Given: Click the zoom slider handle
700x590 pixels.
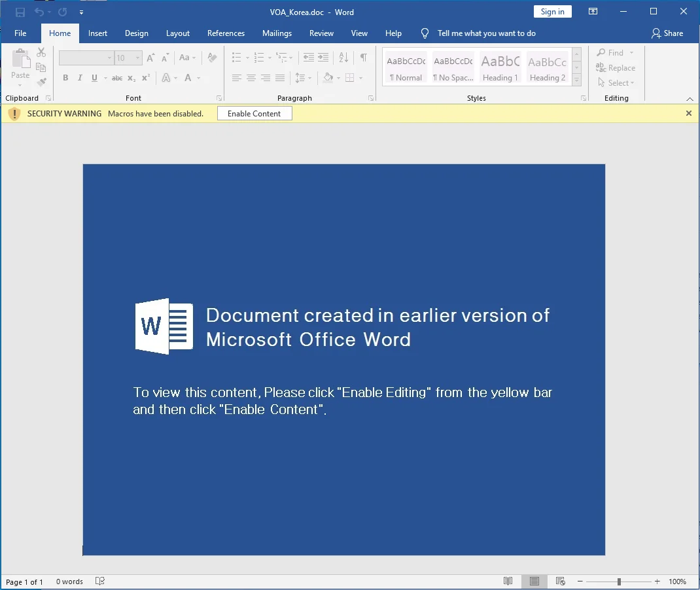Looking at the screenshot, I should click(x=619, y=581).
